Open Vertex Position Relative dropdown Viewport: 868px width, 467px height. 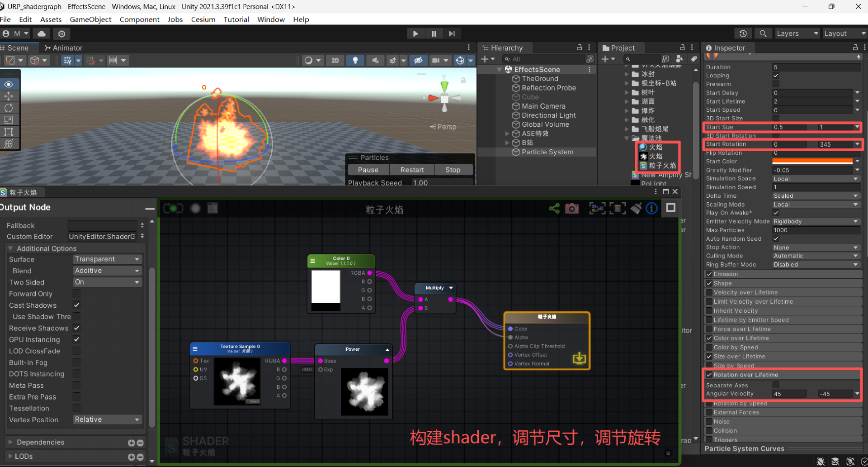(x=107, y=419)
